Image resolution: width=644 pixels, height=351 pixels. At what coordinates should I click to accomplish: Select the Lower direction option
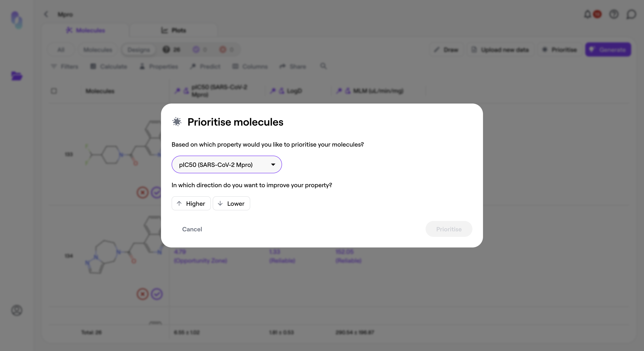point(231,203)
